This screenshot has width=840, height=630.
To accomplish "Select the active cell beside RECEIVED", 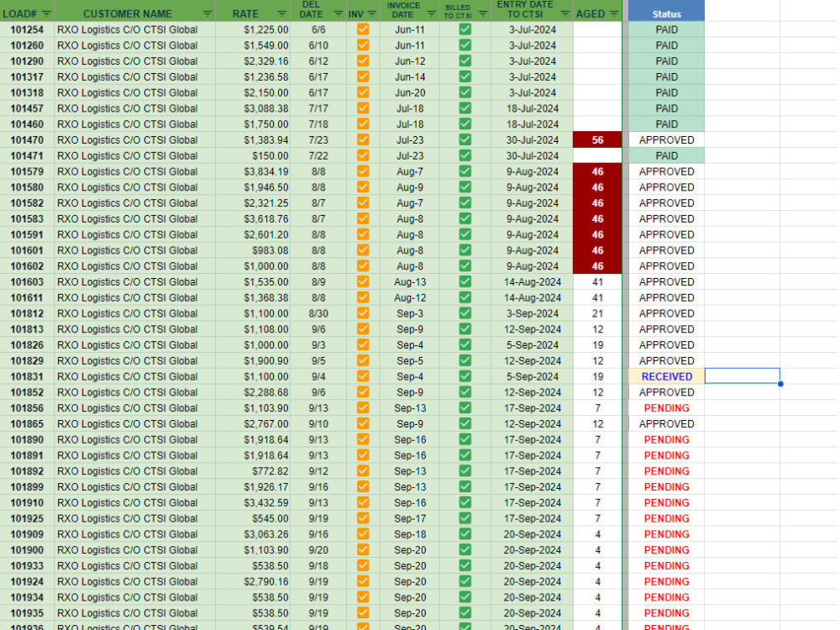I will 743,376.
